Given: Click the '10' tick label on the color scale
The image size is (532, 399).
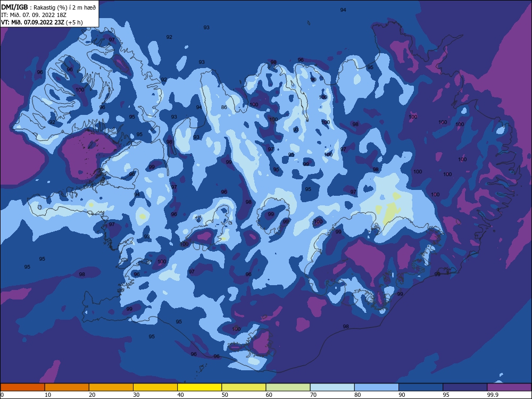Looking at the screenshot, I should pyautogui.click(x=48, y=395).
